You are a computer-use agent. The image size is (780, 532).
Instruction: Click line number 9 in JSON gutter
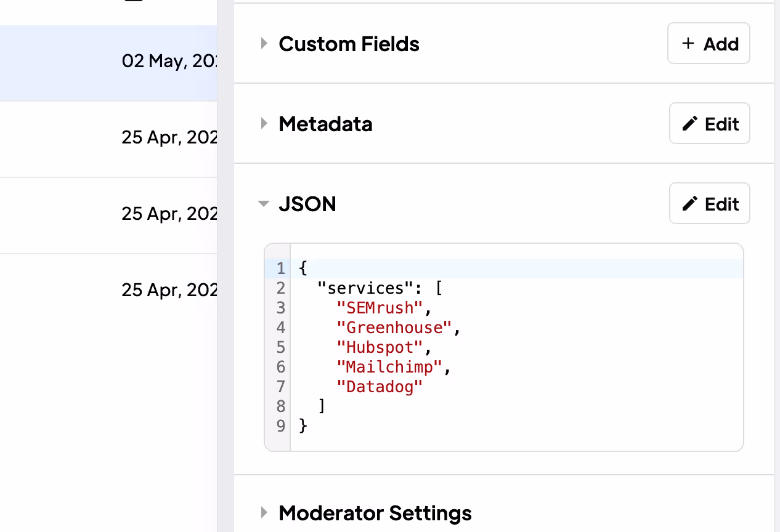281,426
